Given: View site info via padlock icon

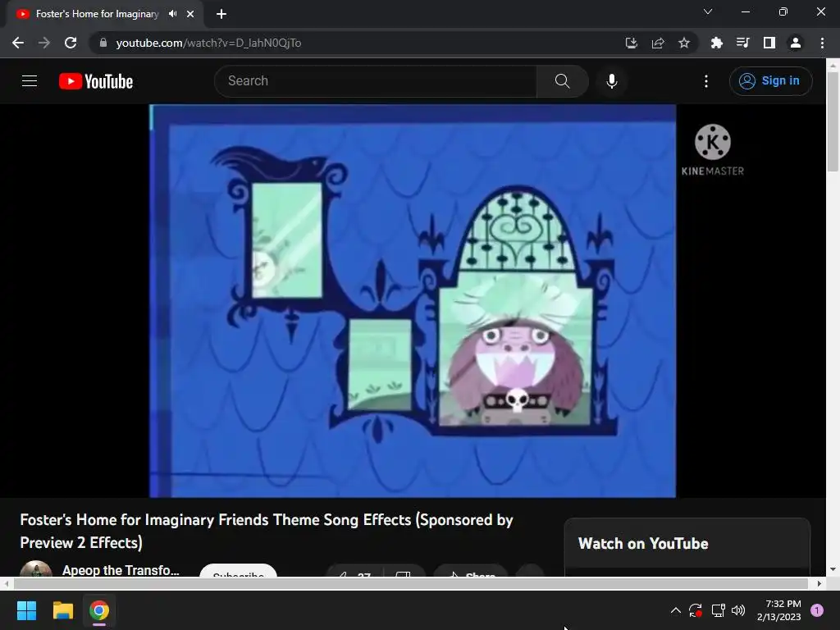Looking at the screenshot, I should [103, 43].
